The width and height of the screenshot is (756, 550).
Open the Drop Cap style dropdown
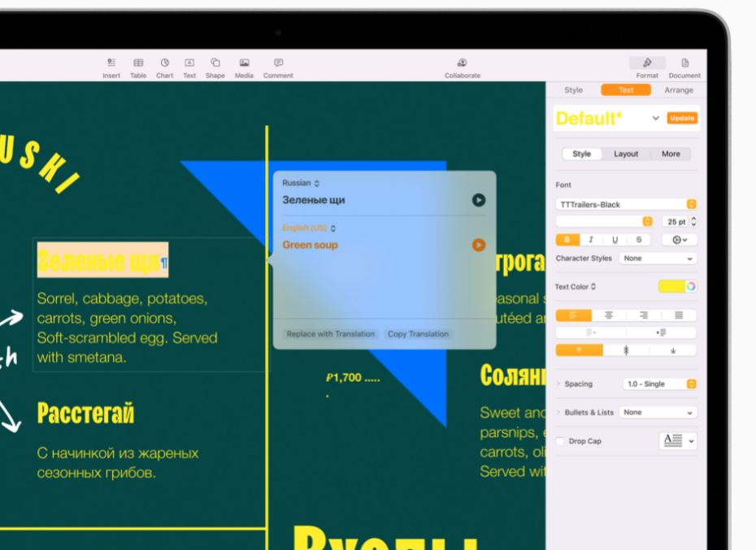click(x=678, y=440)
